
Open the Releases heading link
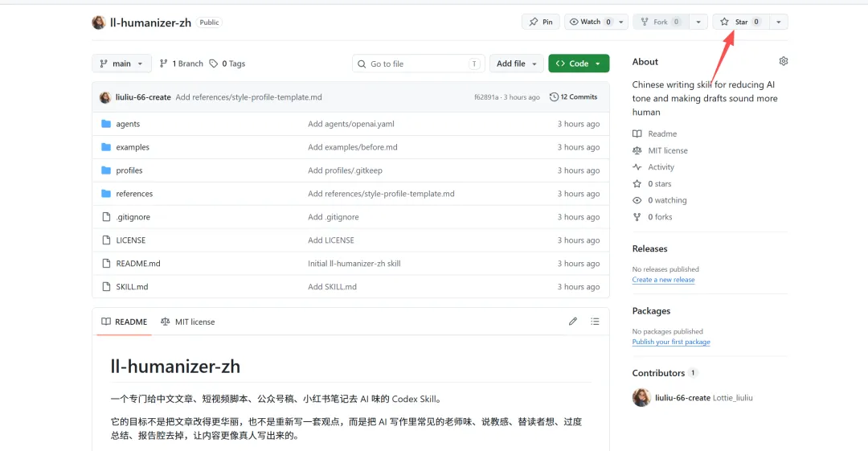click(650, 248)
